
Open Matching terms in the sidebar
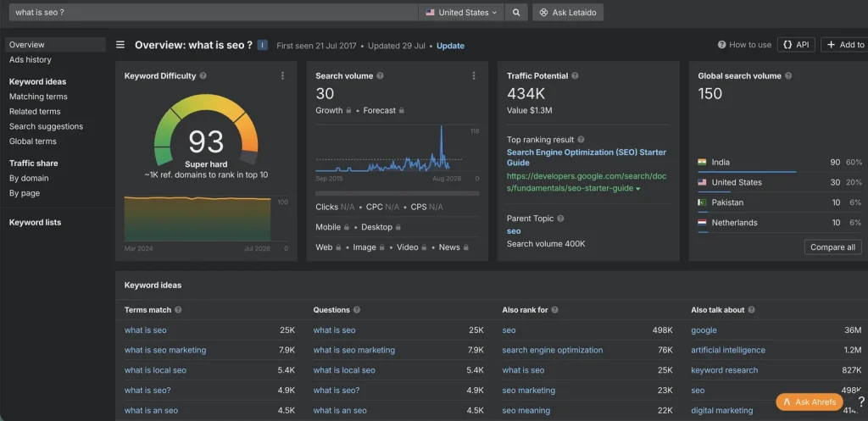38,97
